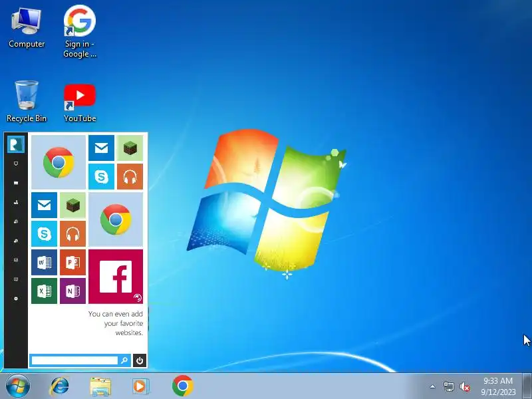Open the YouTube desktop shortcut
The height and width of the screenshot is (399, 532).
(x=80, y=102)
